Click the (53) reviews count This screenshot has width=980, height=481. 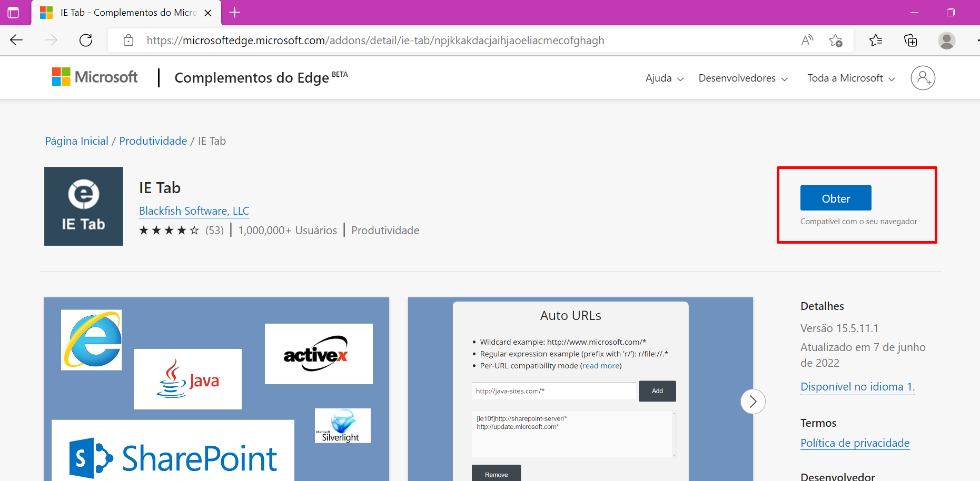coord(214,231)
